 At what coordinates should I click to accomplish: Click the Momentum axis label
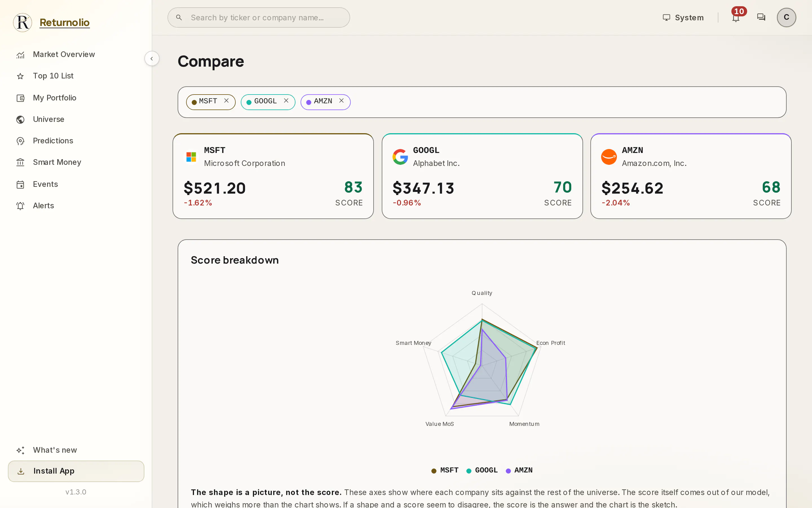(524, 424)
